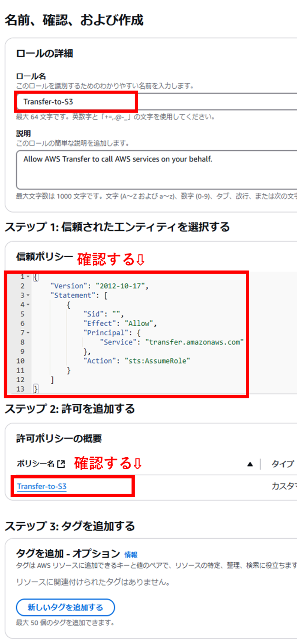Click the role name field Transfer-to-S3
Screen dimensions: 297x644
pos(156,102)
